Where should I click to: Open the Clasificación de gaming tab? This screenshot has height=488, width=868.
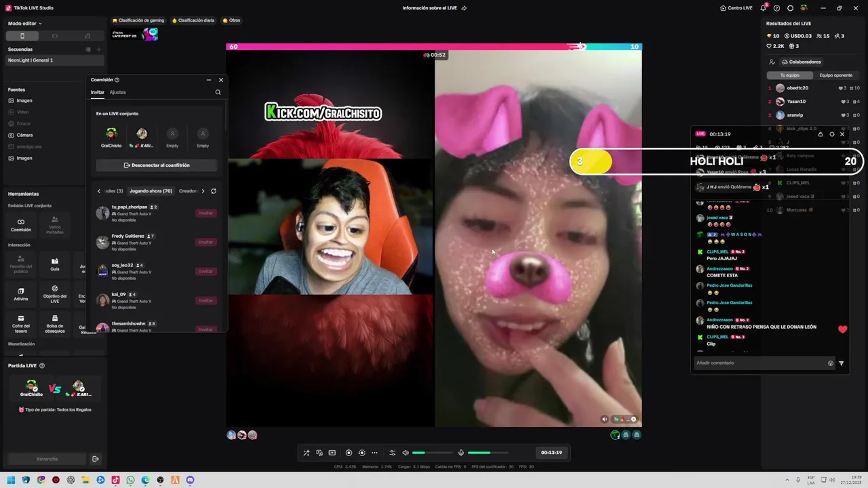[138, 20]
